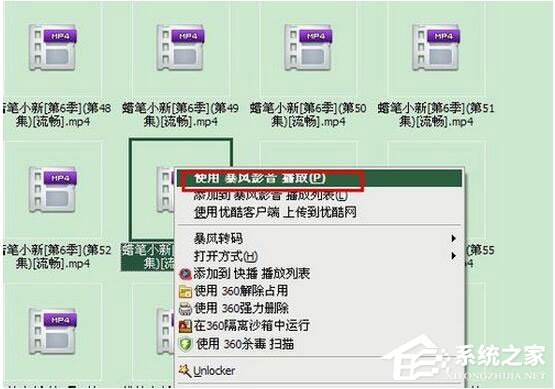Choose 添加到 快播 播放列表
Screen dimensions: 555x389
tap(319, 274)
